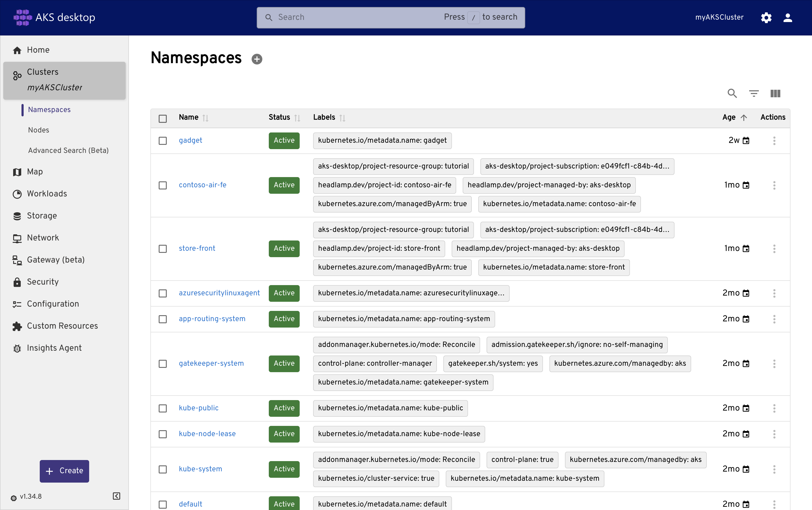The image size is (812, 510).
Task: Click the Create button
Action: click(64, 471)
